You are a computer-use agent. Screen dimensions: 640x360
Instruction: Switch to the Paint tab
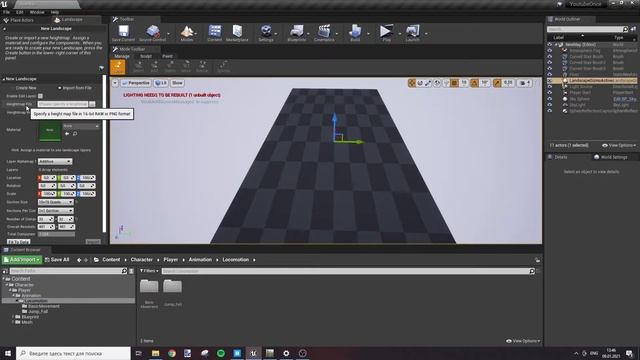click(167, 56)
